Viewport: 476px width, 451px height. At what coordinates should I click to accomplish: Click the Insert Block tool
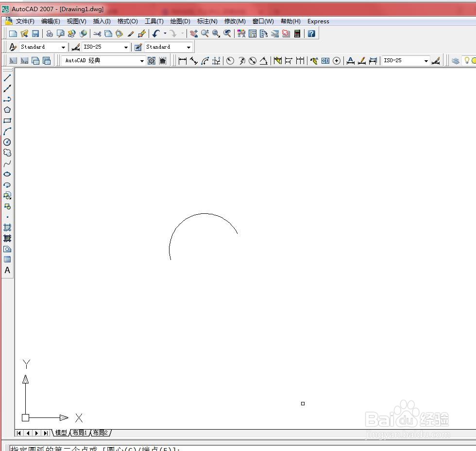(7, 195)
